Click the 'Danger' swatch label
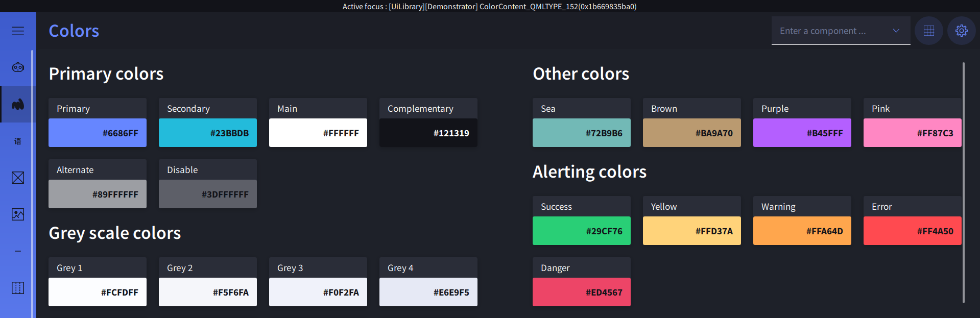This screenshot has width=980, height=318. (x=556, y=268)
